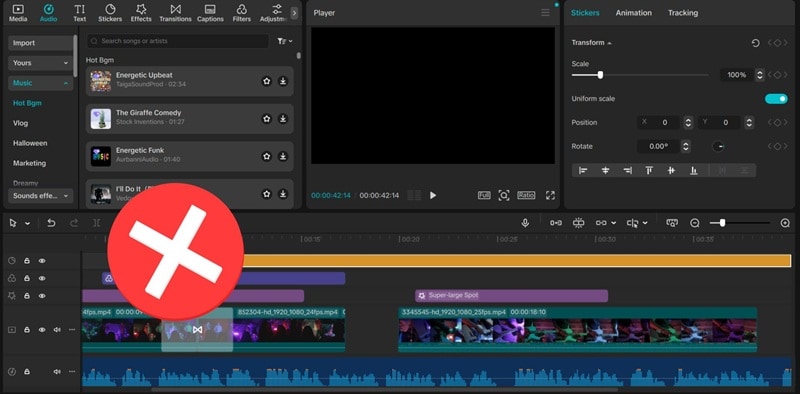Add keyframe for Scale
Screen dimensions: 800x394
click(777, 75)
